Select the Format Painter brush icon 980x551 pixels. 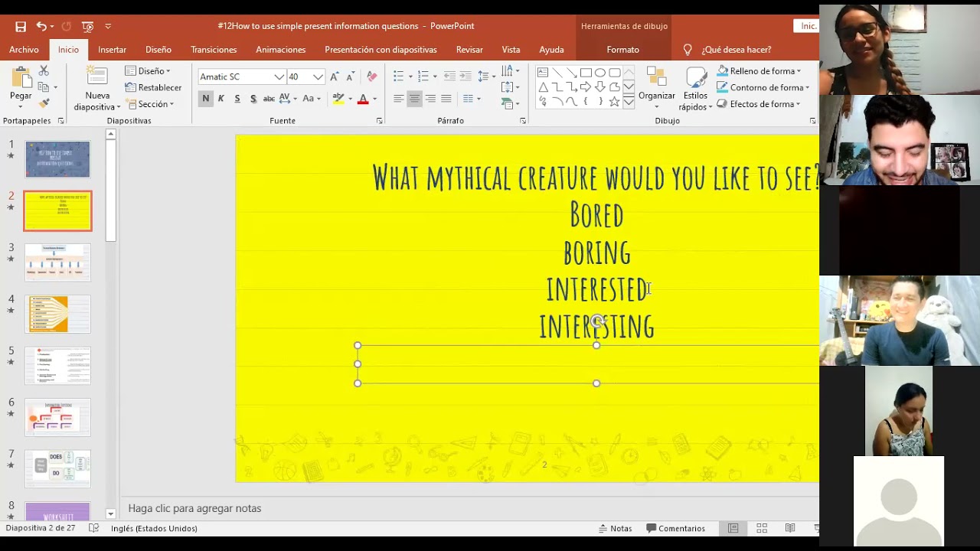click(x=44, y=103)
